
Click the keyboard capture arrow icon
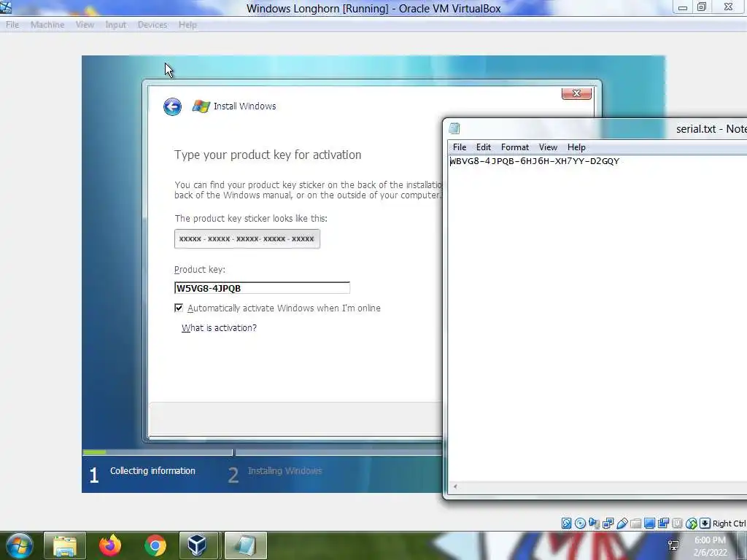[x=705, y=524]
